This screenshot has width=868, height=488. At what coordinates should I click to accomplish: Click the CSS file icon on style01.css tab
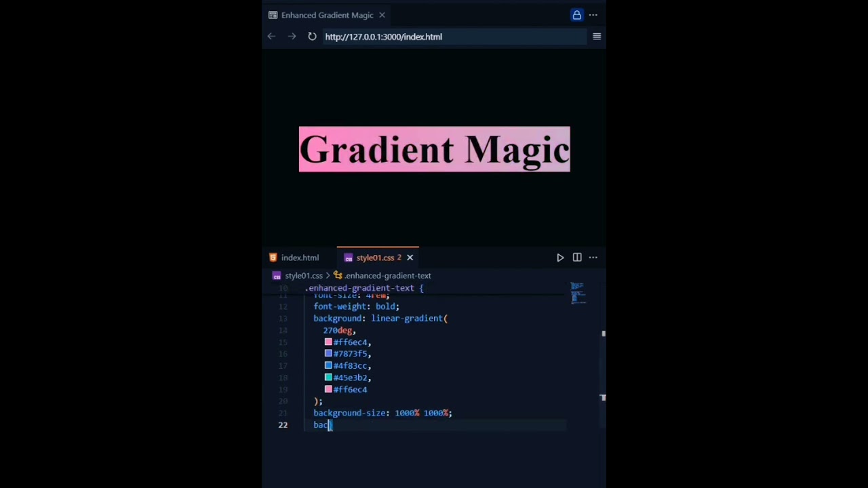(x=348, y=258)
